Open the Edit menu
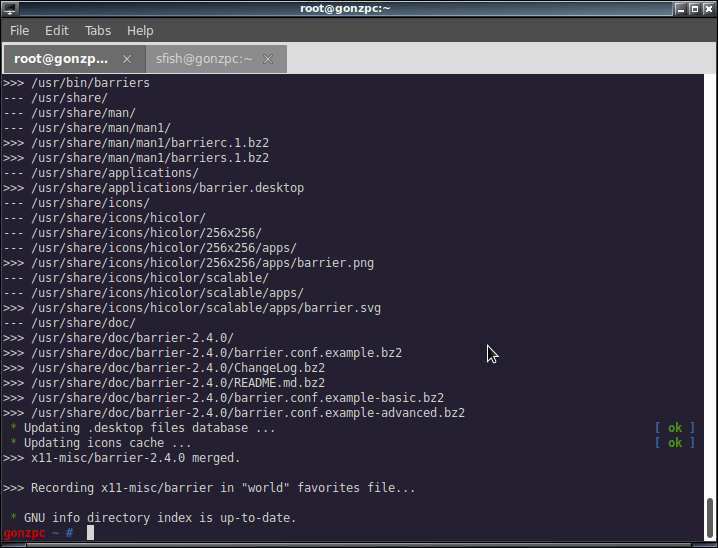 (57, 31)
